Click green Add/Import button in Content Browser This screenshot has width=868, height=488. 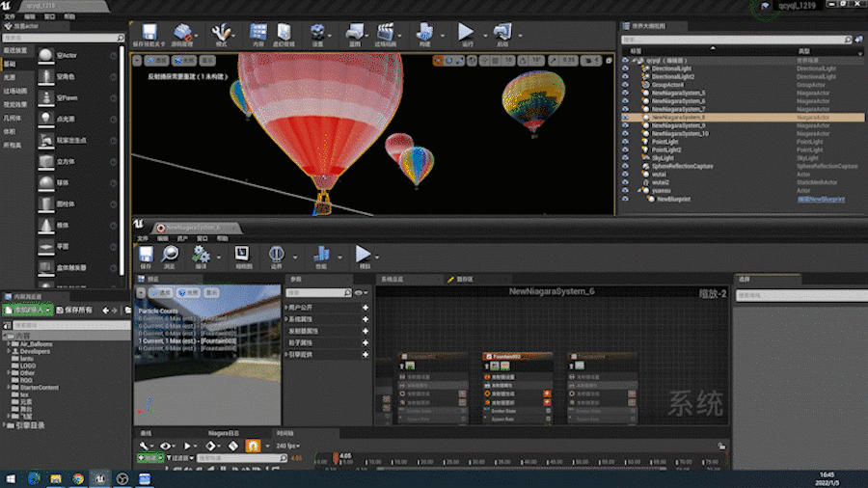28,311
